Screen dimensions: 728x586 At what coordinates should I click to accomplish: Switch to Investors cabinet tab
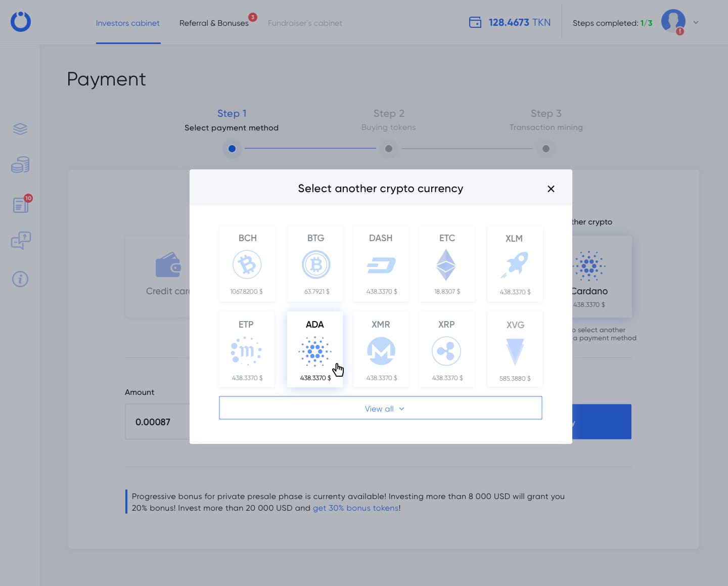128,23
